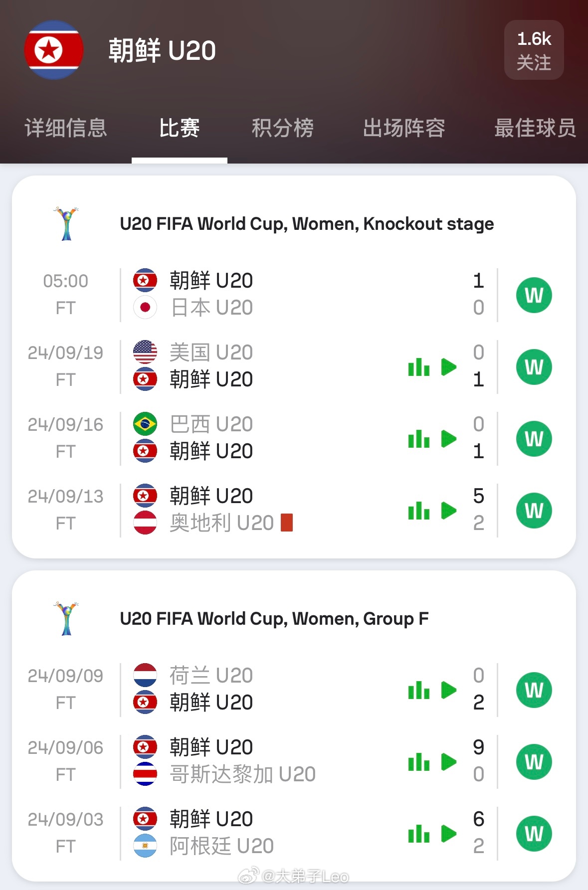
Task: Open stats icon for Costa Rica U20 match
Action: [x=419, y=762]
